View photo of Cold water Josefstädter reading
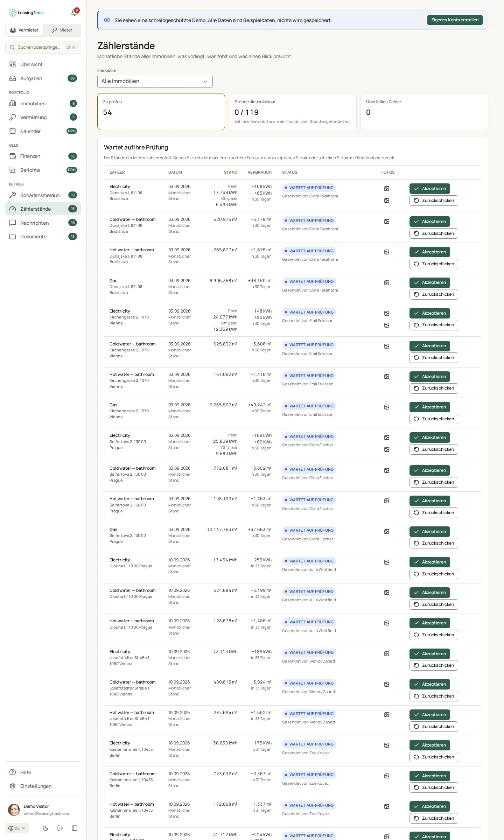 click(387, 684)
